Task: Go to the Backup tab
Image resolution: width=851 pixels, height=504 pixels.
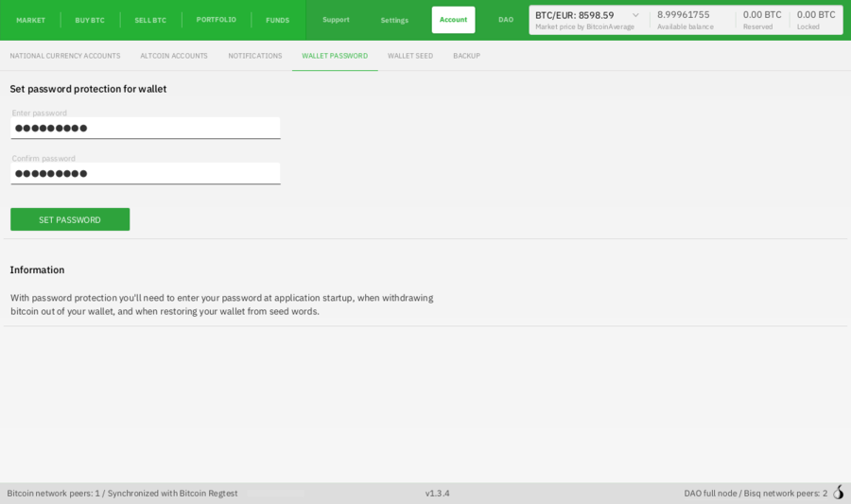Action: (466, 56)
